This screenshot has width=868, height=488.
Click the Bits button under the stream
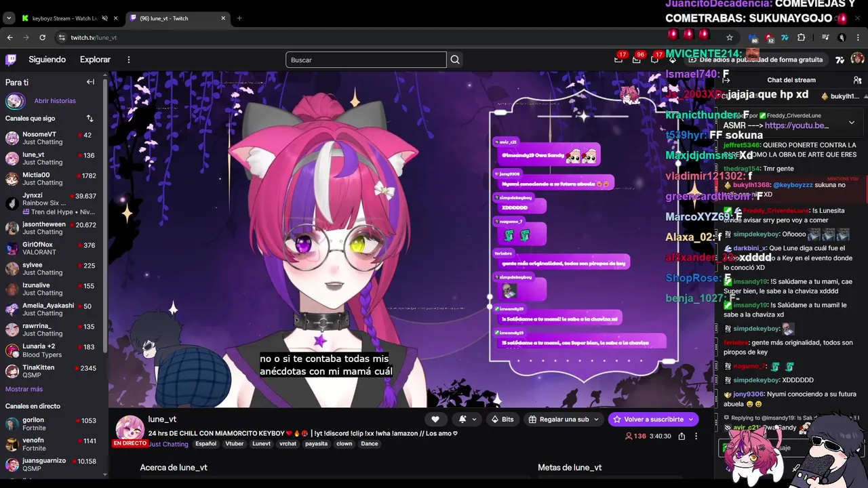502,420
